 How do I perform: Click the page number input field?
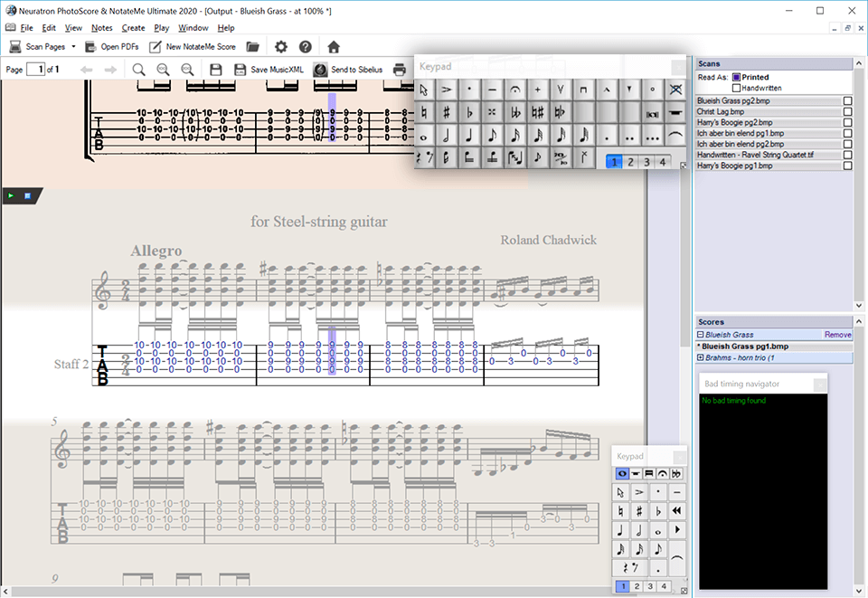35,70
